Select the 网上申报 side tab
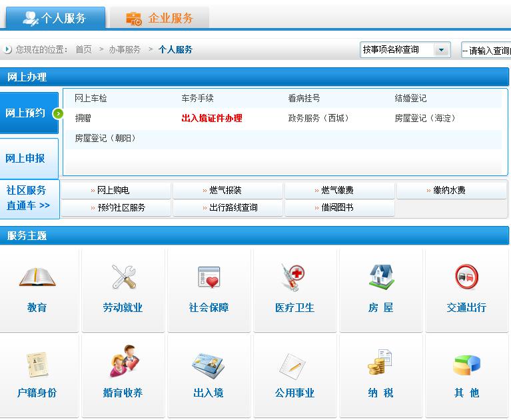Screen dimensions: 511x420 [x=29, y=159]
